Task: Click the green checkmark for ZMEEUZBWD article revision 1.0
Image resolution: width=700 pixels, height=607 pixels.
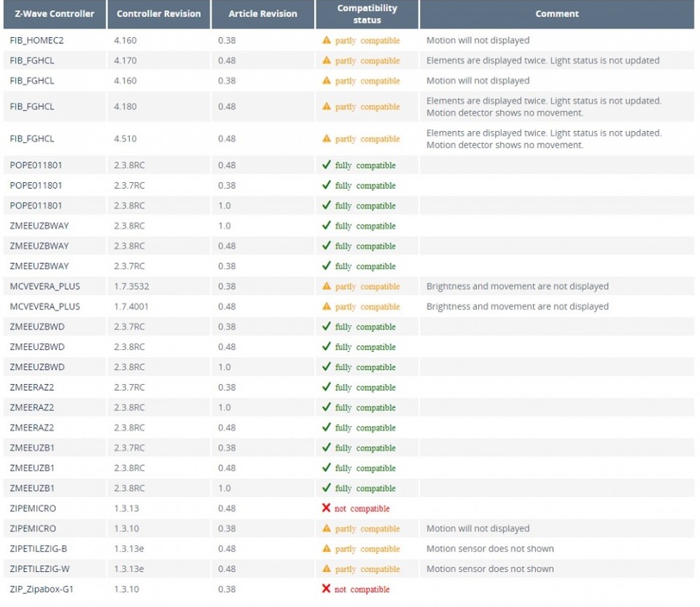Action: pyautogui.click(x=327, y=367)
